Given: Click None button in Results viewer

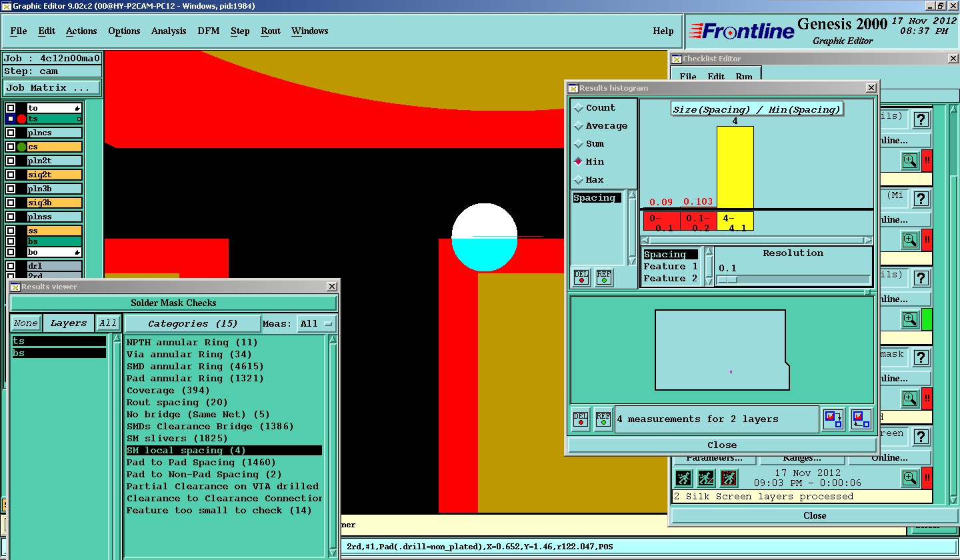Looking at the screenshot, I should (x=25, y=323).
